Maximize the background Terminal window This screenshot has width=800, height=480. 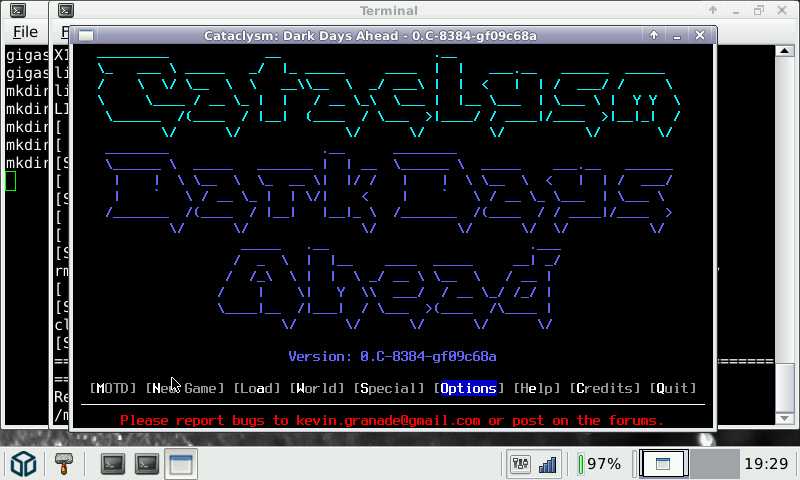pos(759,10)
